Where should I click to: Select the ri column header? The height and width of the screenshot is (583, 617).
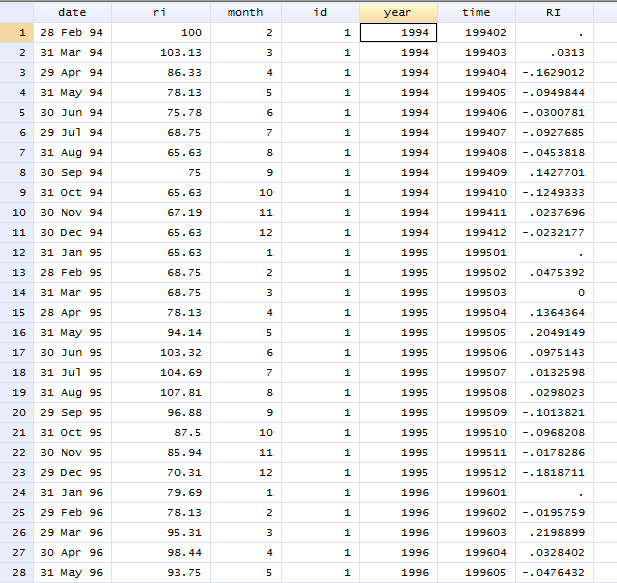click(x=161, y=13)
